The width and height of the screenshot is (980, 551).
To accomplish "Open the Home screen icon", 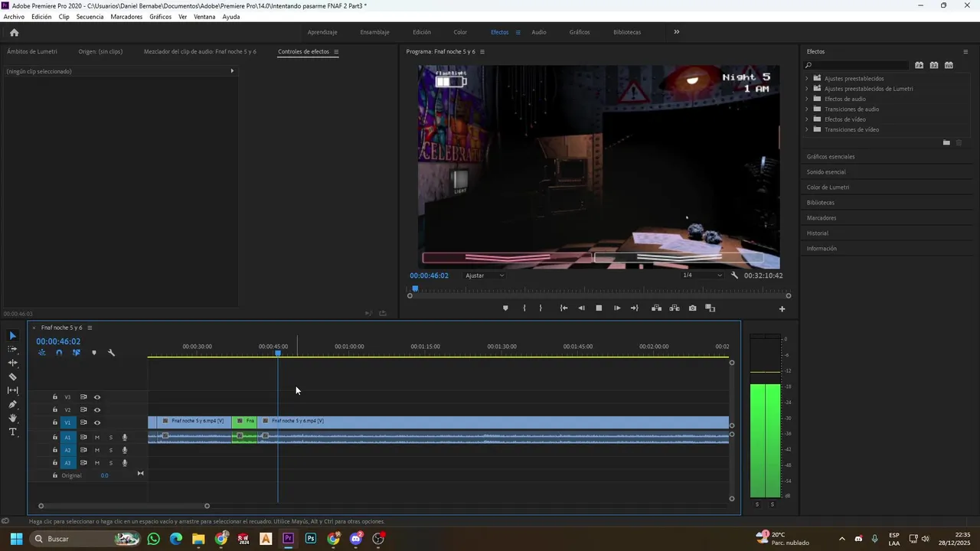I will [x=14, y=32].
